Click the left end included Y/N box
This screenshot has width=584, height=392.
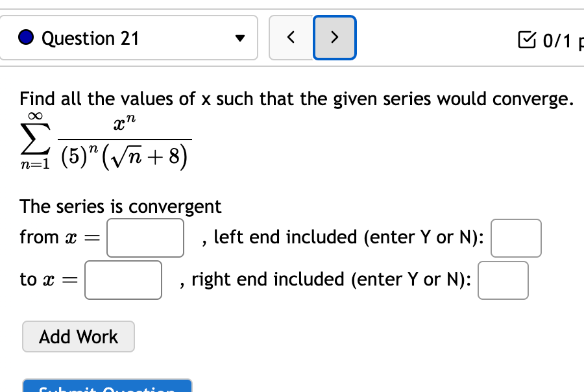(517, 238)
